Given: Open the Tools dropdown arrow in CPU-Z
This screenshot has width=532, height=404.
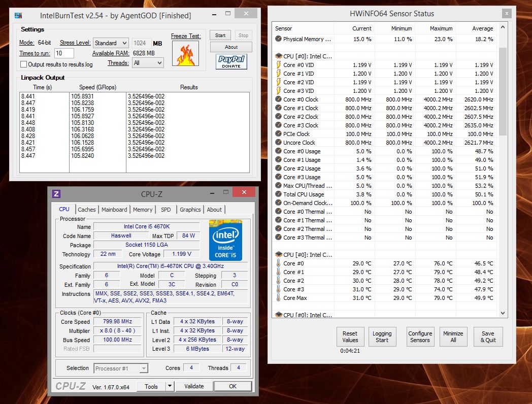Looking at the screenshot, I should pyautogui.click(x=170, y=386).
